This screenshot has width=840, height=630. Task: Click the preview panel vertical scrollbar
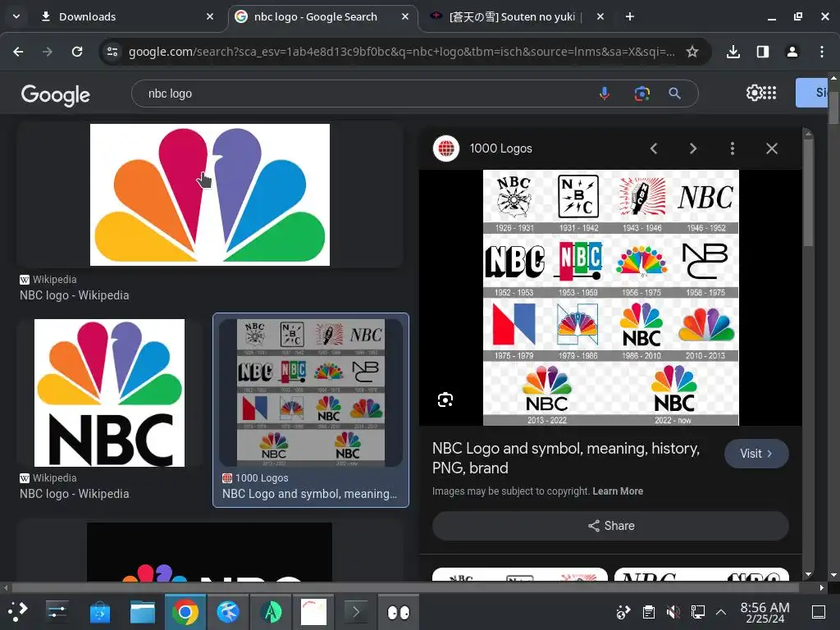point(808,193)
